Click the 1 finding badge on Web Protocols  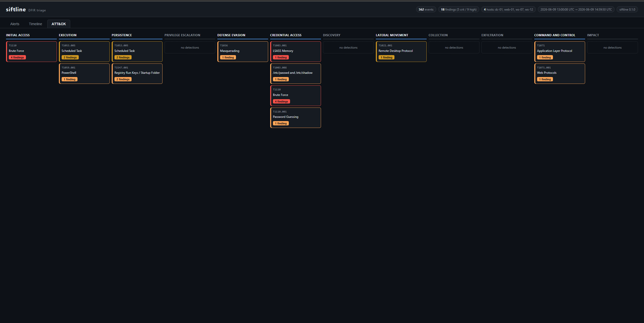pos(545,79)
